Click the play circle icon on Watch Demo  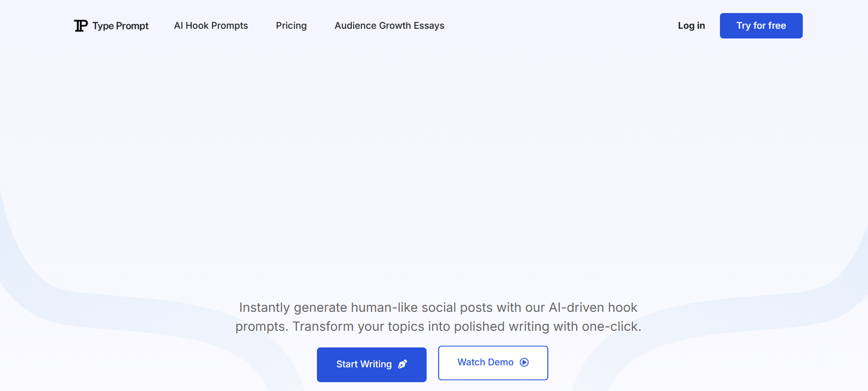[x=524, y=362]
